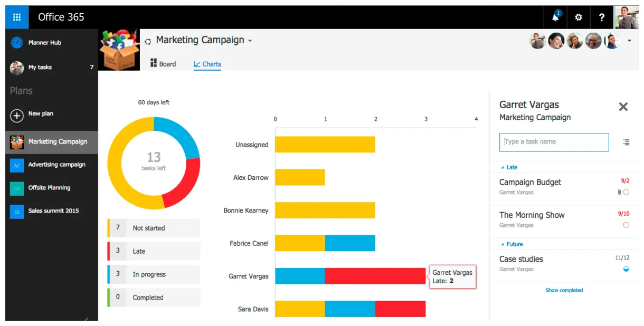644x326 pixels.
Task: Expand the Marketing Campaign title dropdown
Action: point(250,41)
